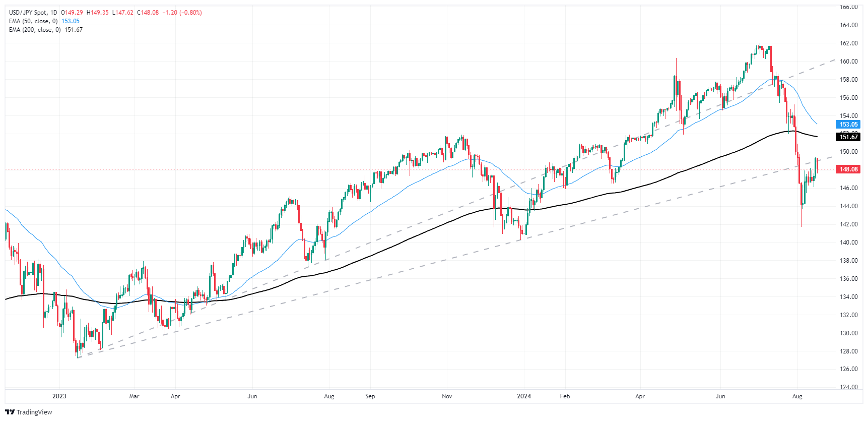This screenshot has height=421, width=868.
Task: Click the -1.20 (-0.80%) change value
Action: click(182, 13)
